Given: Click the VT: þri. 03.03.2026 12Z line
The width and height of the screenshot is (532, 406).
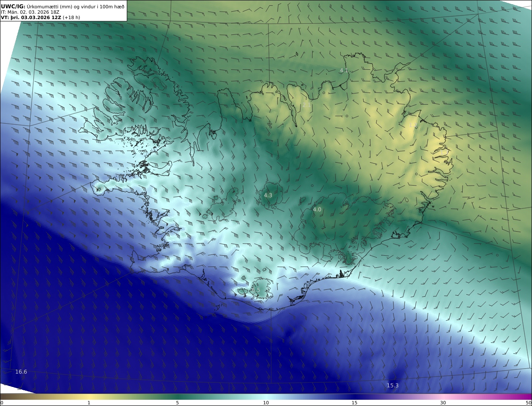Looking at the screenshot, I should pos(40,17).
